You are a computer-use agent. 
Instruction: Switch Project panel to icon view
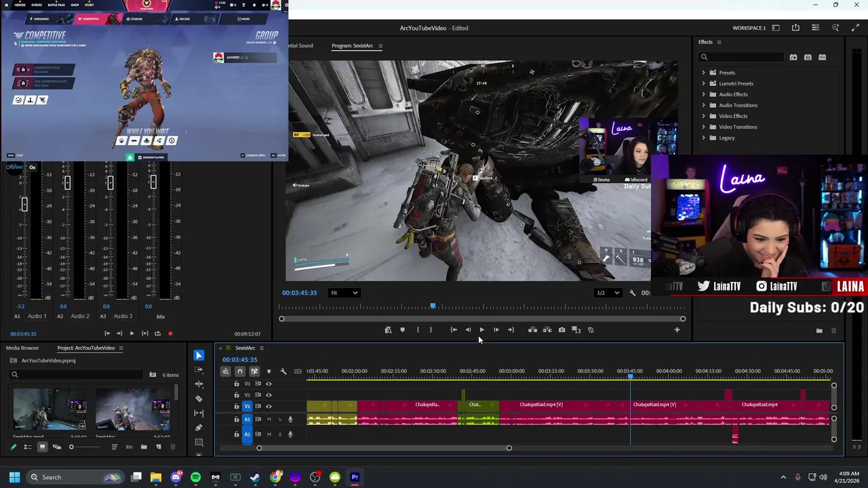tap(42, 447)
